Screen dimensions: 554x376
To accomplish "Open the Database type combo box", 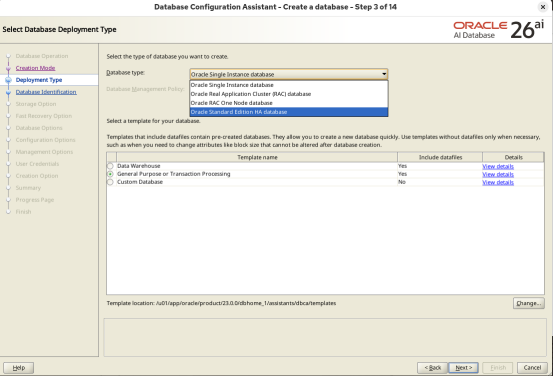I will (289, 74).
